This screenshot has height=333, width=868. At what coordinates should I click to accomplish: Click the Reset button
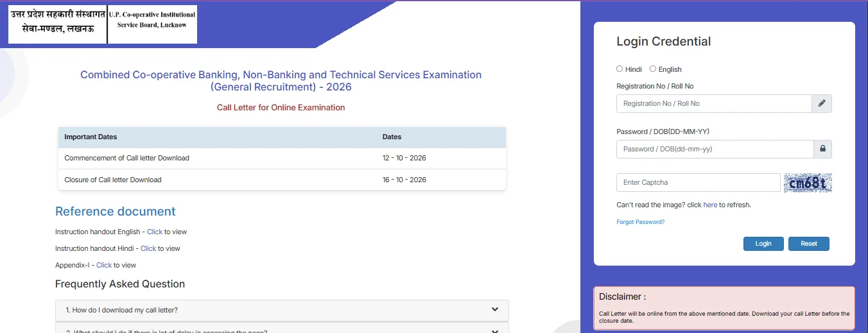pos(809,244)
